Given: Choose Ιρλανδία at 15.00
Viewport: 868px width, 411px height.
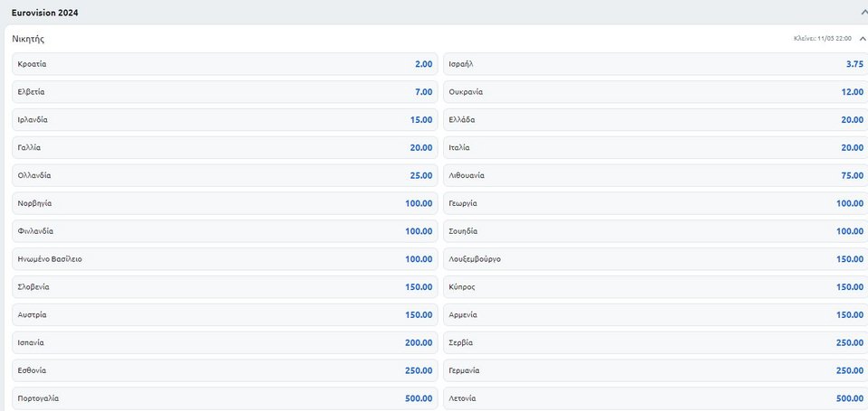Looking at the screenshot, I should click(x=225, y=119).
